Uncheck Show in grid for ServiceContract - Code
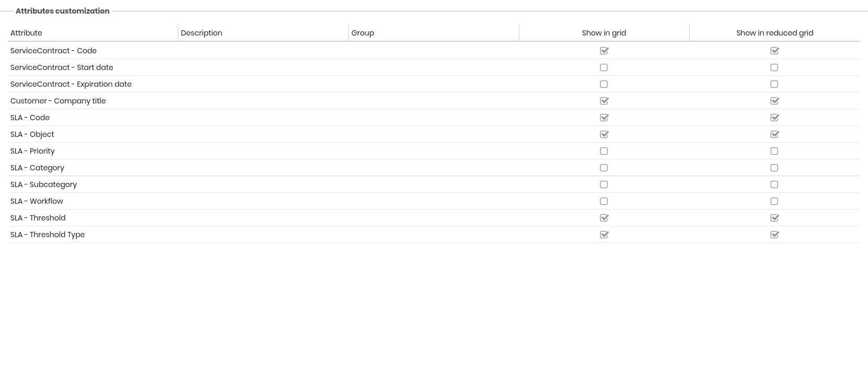Screen dimensions: 868x373 click(x=604, y=51)
